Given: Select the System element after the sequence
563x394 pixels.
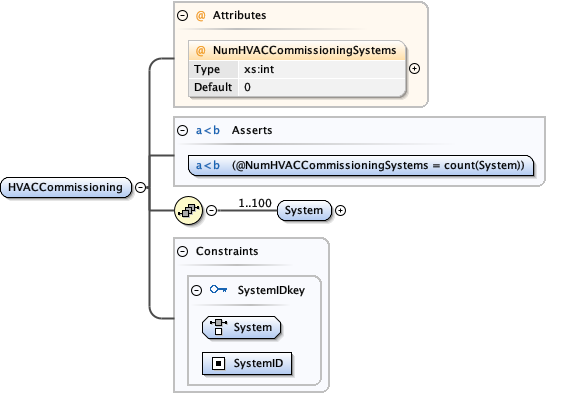Looking at the screenshot, I should (x=304, y=210).
